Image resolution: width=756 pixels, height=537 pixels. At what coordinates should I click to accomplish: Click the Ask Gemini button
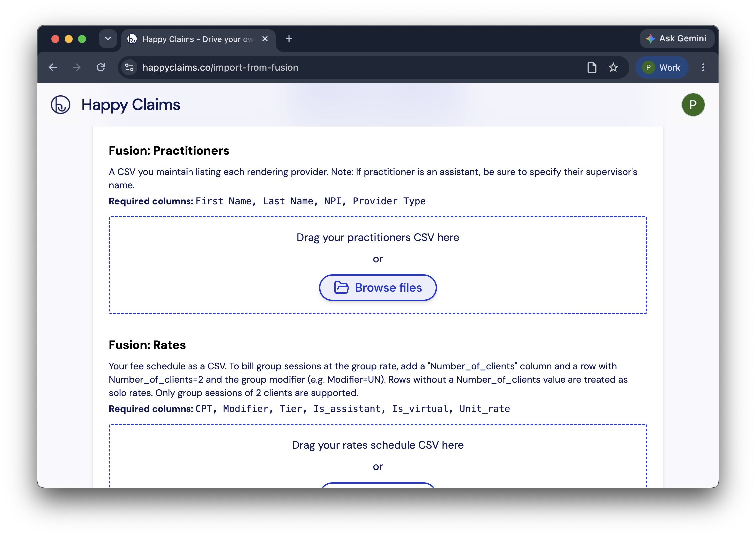677,39
